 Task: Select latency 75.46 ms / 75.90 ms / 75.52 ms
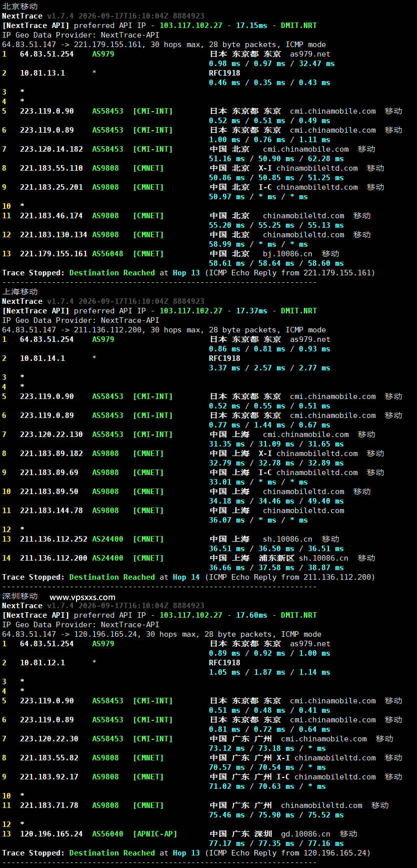276,815
